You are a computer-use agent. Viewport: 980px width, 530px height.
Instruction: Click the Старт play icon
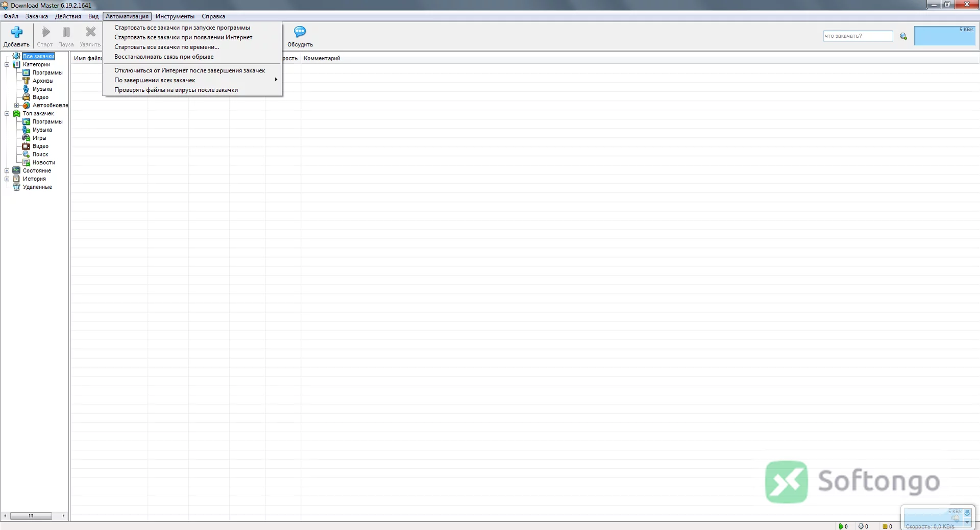pyautogui.click(x=45, y=32)
